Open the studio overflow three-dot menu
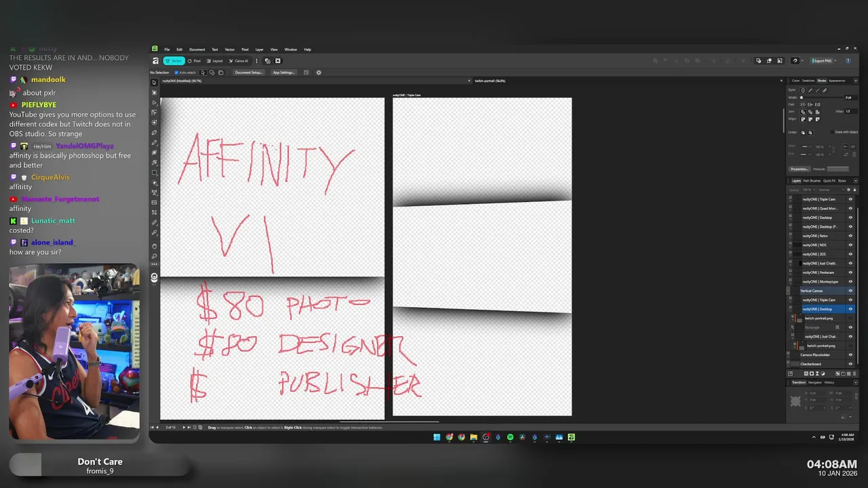868x488 pixels. (256, 61)
